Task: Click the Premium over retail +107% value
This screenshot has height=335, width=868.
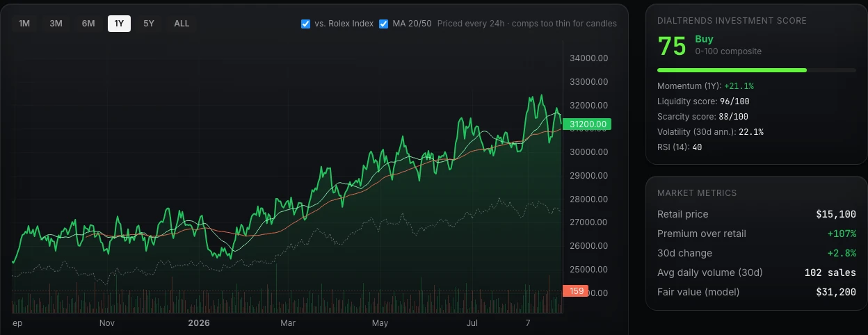Action: point(842,234)
